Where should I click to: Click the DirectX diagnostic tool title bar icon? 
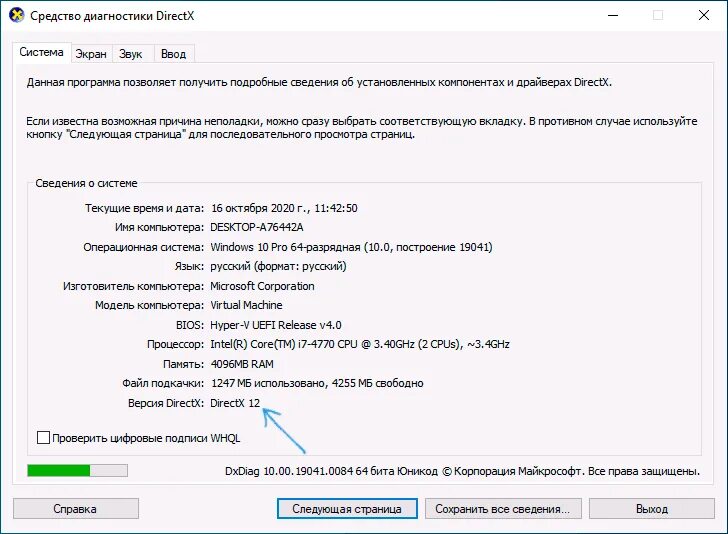pyautogui.click(x=16, y=15)
